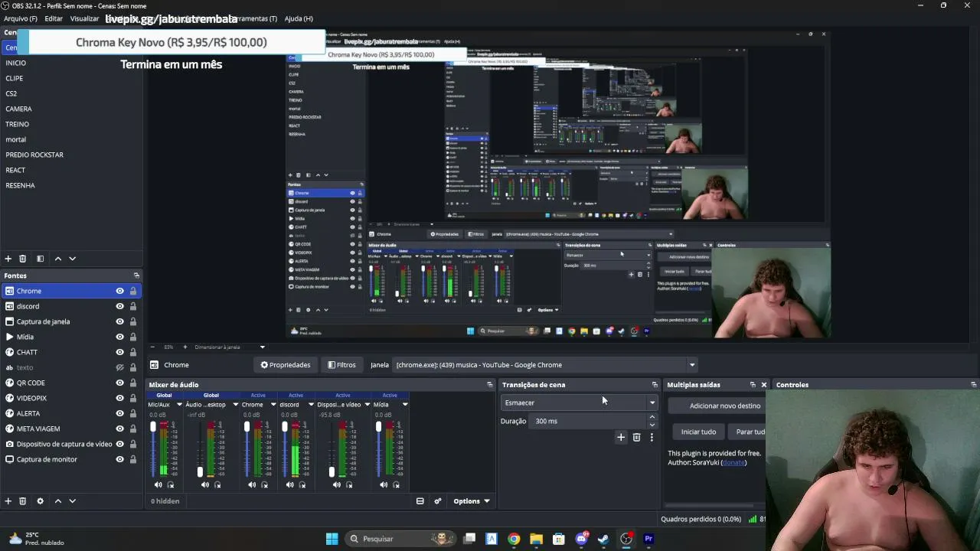Toggle lock on the CHATT source
Screen dimensions: 980x551
click(133, 352)
